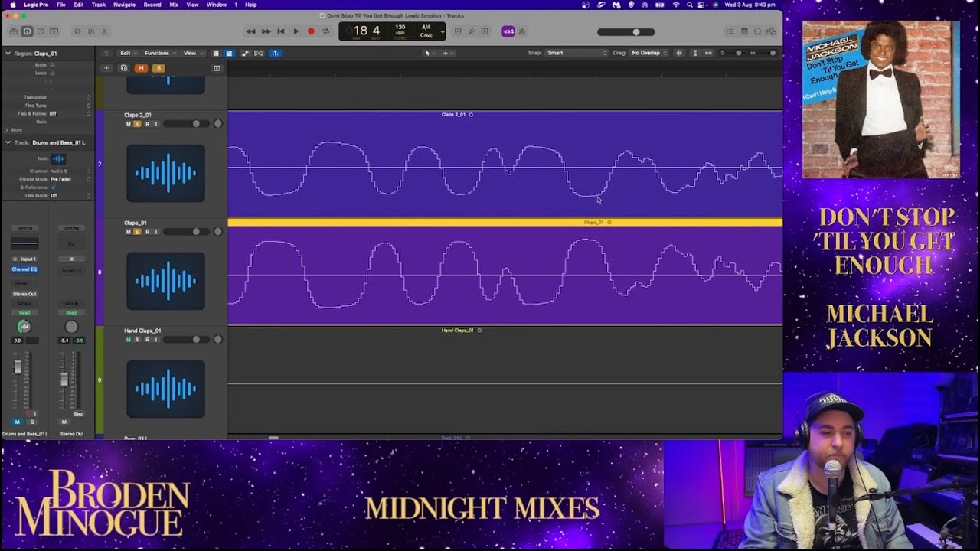Tick the Region Mute checkbox
Image resolution: width=980 pixels, height=551 pixels.
(52, 65)
